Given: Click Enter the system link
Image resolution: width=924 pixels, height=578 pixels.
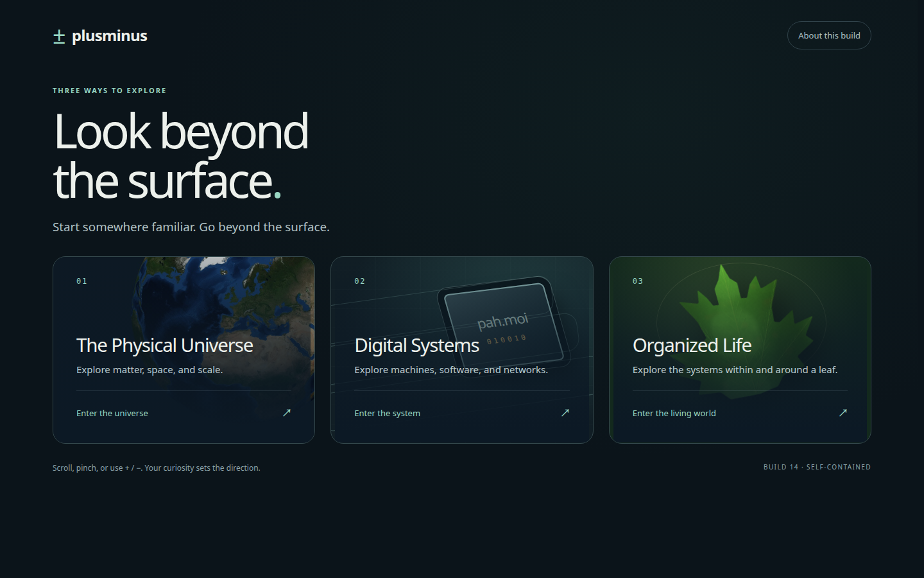Looking at the screenshot, I should [x=387, y=413].
